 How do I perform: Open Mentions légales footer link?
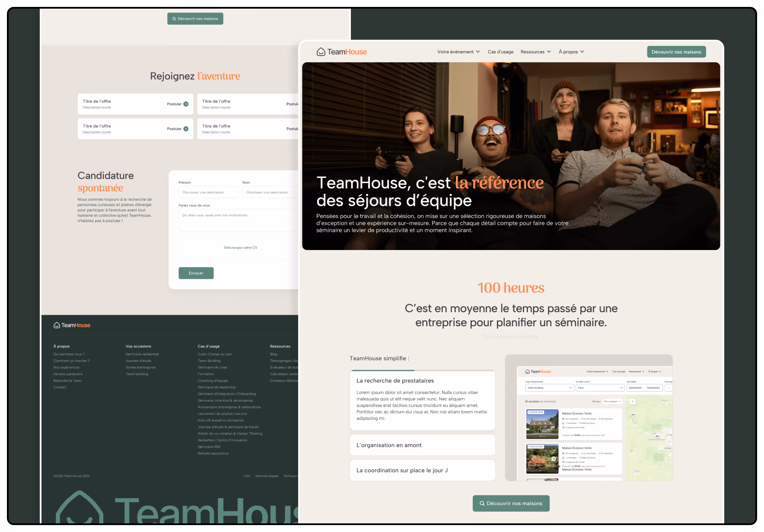click(267, 476)
